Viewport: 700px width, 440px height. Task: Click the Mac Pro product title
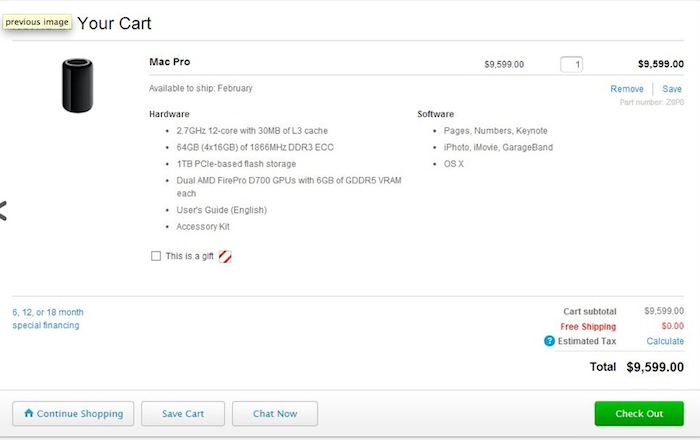(x=169, y=62)
